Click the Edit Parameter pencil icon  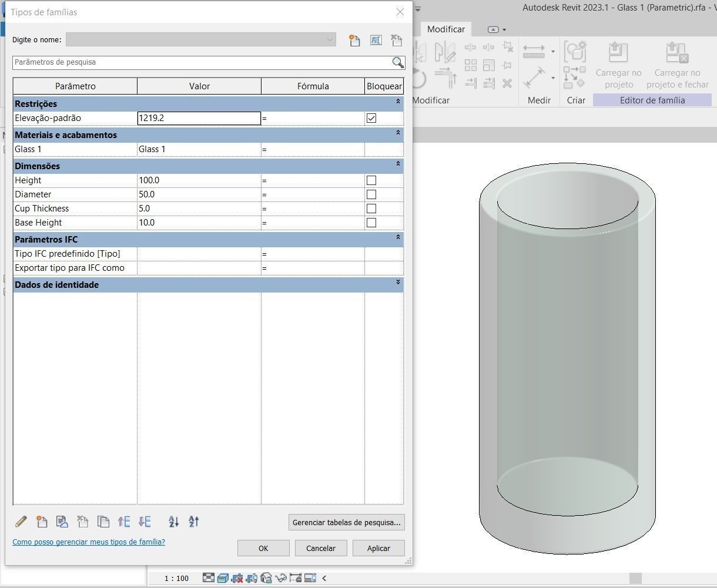pos(21,522)
